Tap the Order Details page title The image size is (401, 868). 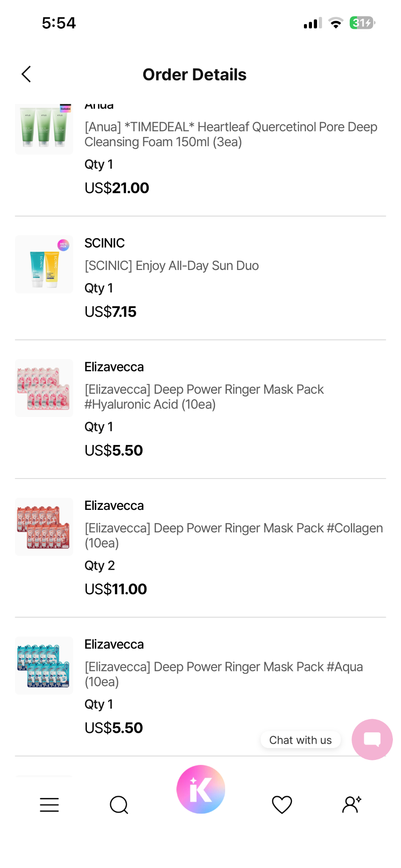pos(195,75)
